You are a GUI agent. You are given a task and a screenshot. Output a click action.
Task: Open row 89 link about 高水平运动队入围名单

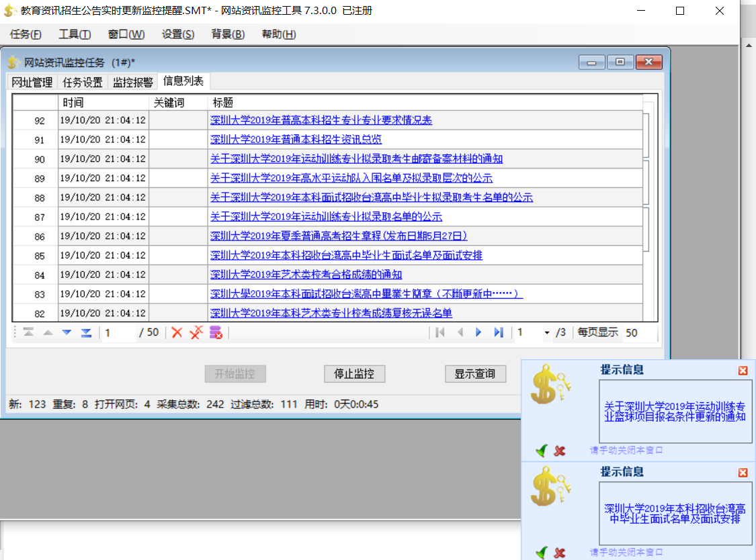coord(351,178)
